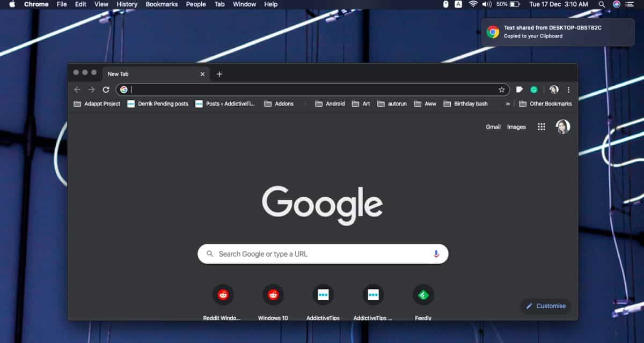Open the tag-shaped extension icon in toolbar
The image size is (644, 343).
[519, 90]
